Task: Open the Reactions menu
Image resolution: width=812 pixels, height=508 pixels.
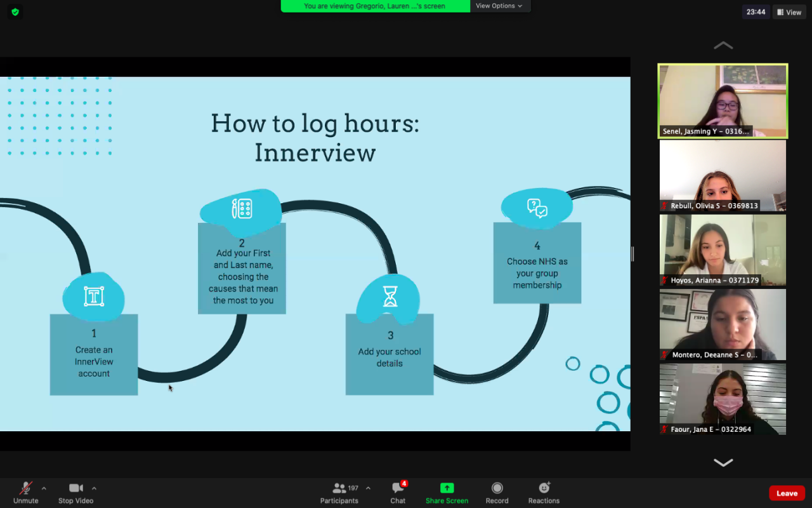Action: (x=544, y=492)
